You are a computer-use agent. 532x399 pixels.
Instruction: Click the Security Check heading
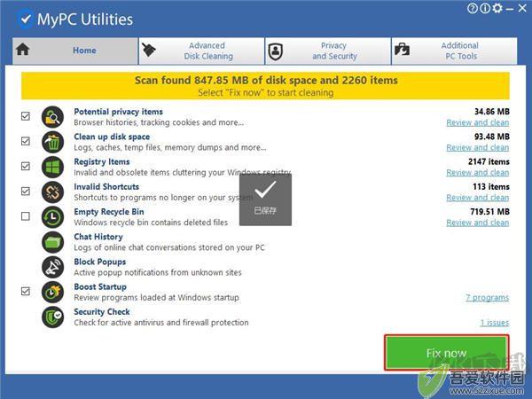(x=102, y=312)
